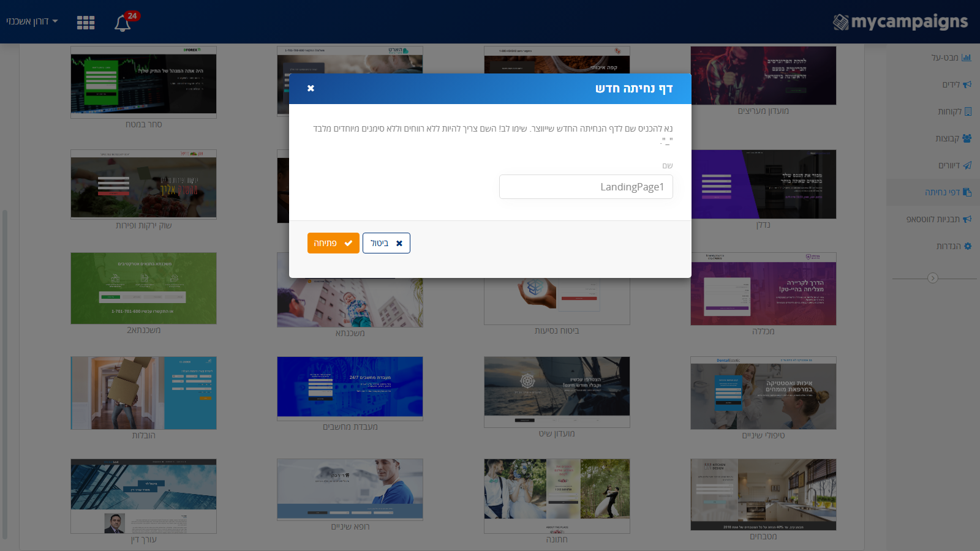Click the orange פתיחה button
980x551 pixels.
coord(333,243)
